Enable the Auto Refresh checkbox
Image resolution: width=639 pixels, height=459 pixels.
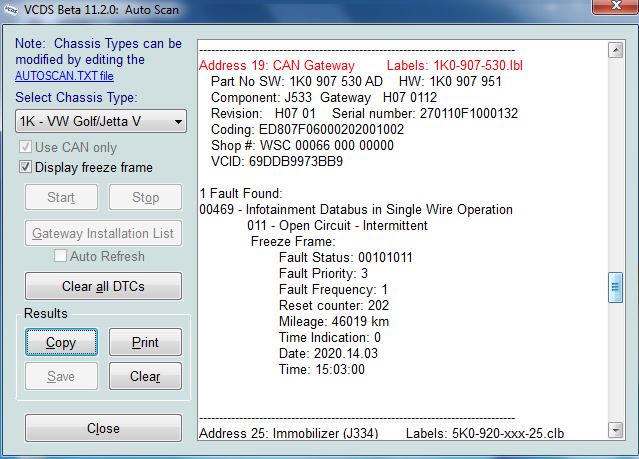point(60,256)
